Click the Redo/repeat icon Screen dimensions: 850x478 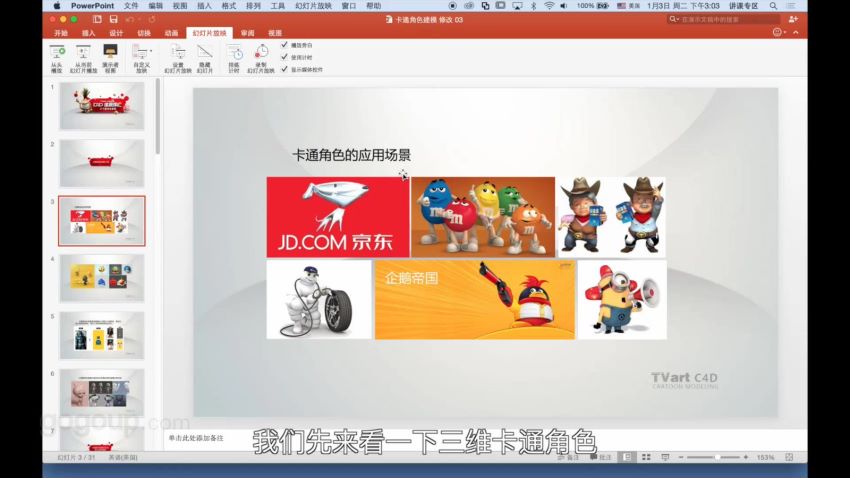(152, 20)
